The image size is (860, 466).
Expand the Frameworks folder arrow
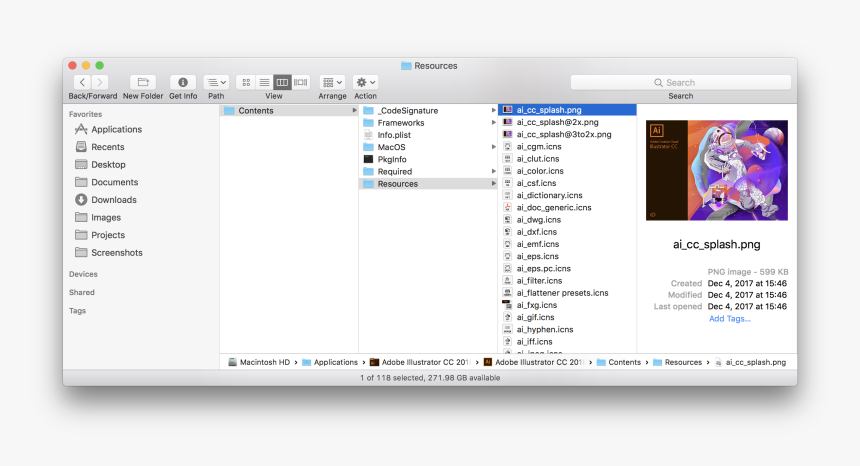pos(494,123)
